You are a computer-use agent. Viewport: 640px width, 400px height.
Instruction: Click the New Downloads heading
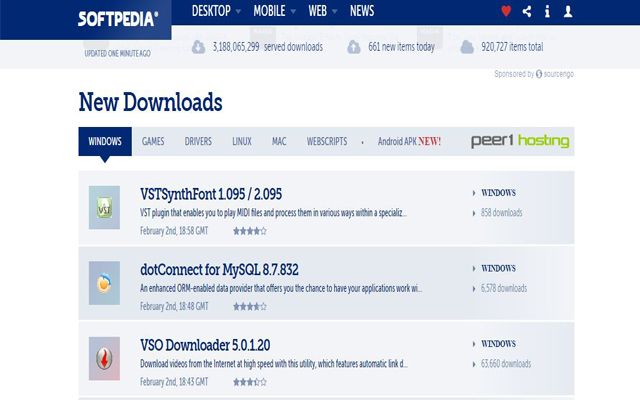pos(151,102)
